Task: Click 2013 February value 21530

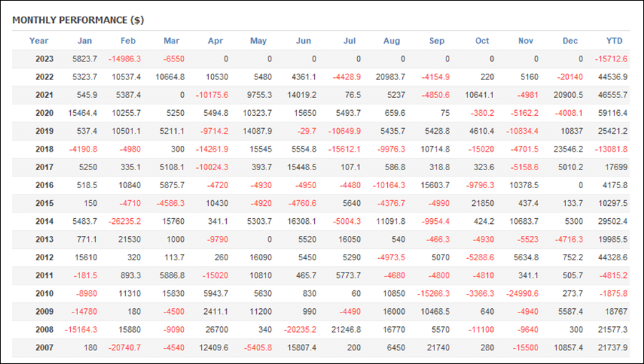Action: click(130, 240)
